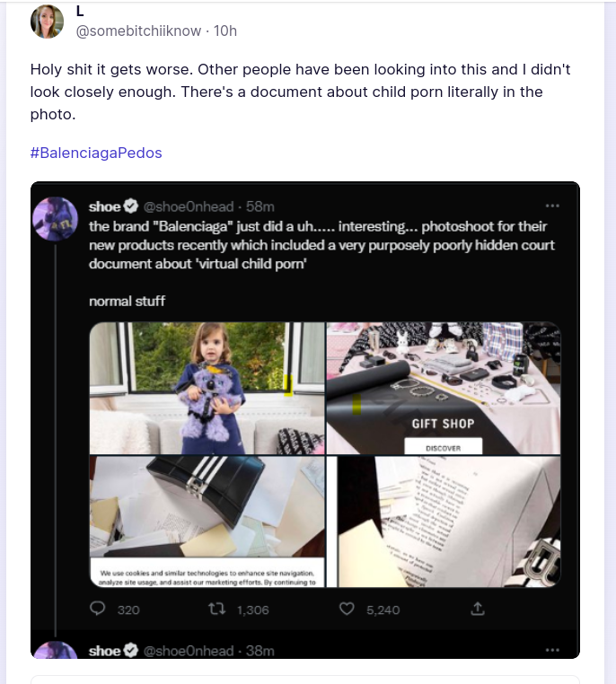Image resolution: width=616 pixels, height=684 pixels.
Task: Open the black handbag on papers photo
Action: click(x=207, y=512)
